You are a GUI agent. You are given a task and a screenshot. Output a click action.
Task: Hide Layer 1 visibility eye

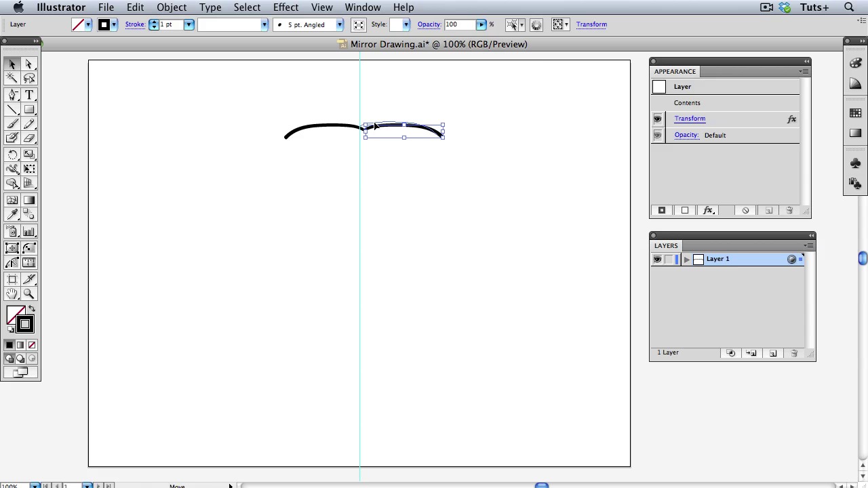[657, 260]
